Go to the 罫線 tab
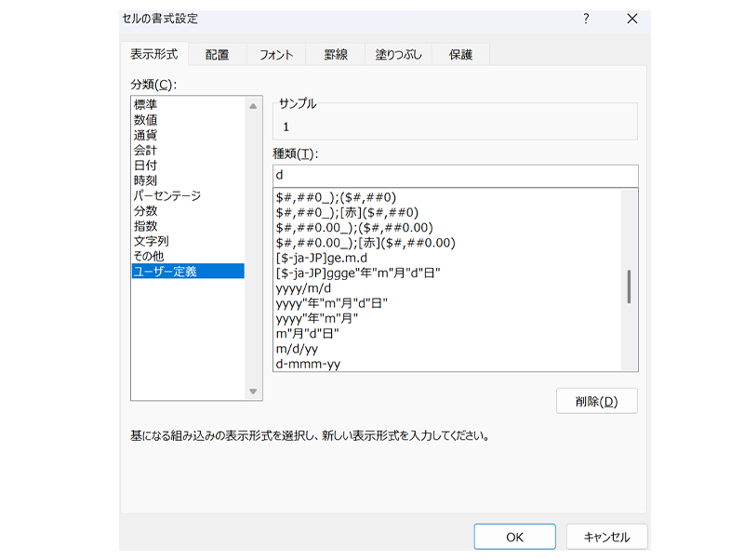The width and height of the screenshot is (744, 560). [335, 55]
